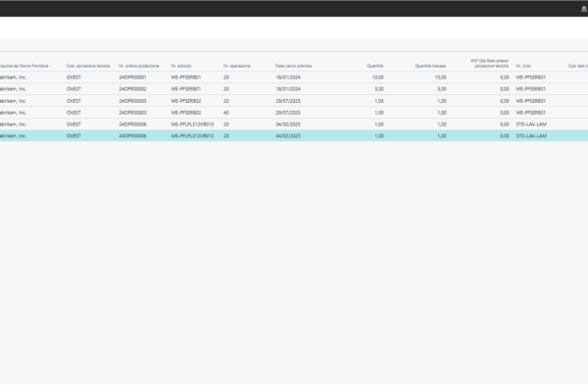Click the Cod. ubicazione terzista column header
588x392 pixels.
click(86, 66)
